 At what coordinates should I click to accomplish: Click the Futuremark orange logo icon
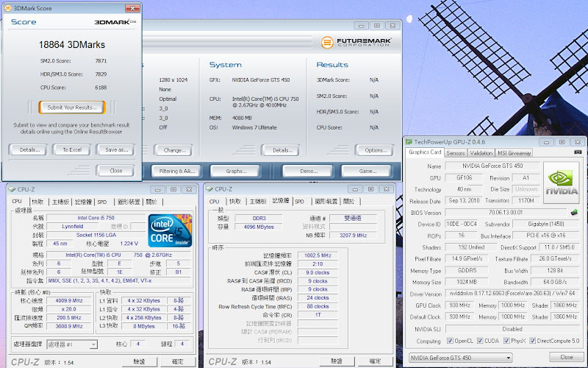tap(327, 42)
